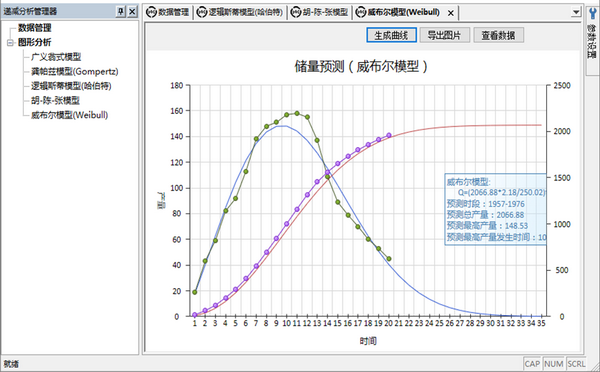This screenshot has height=372, width=600.
Task: Open 广义翁式模型 from the tree
Action: click(56, 57)
